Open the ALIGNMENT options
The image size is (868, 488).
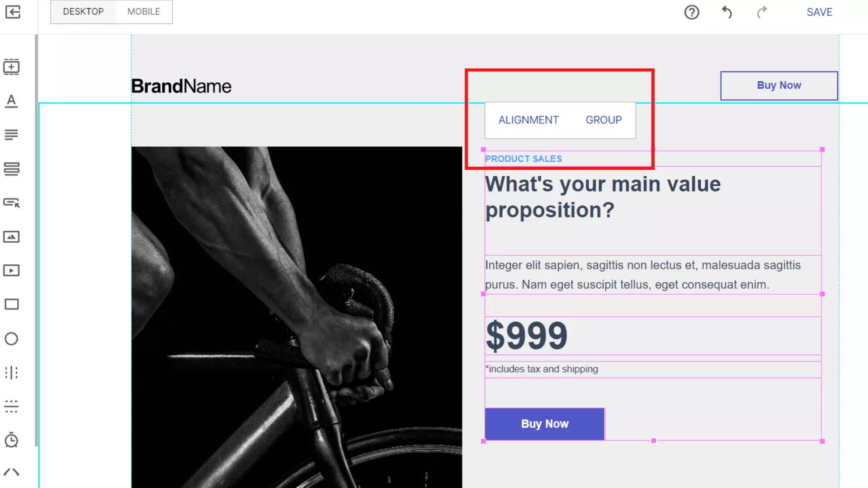[x=528, y=120]
